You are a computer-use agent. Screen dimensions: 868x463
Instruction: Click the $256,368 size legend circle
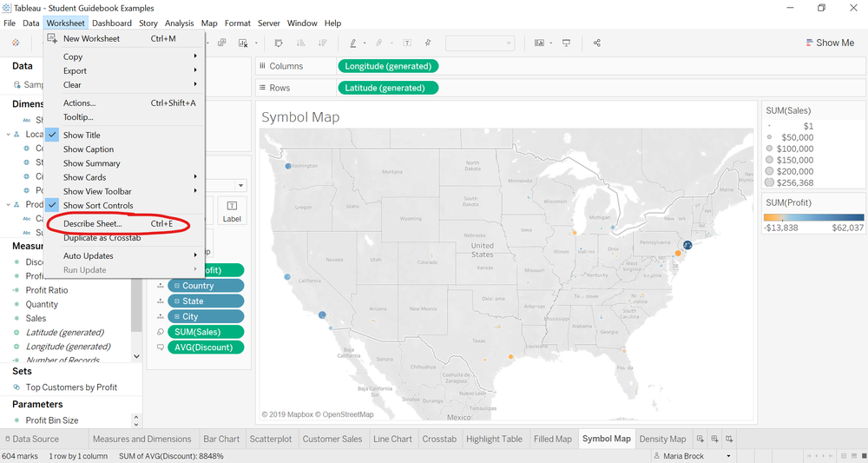(769, 182)
